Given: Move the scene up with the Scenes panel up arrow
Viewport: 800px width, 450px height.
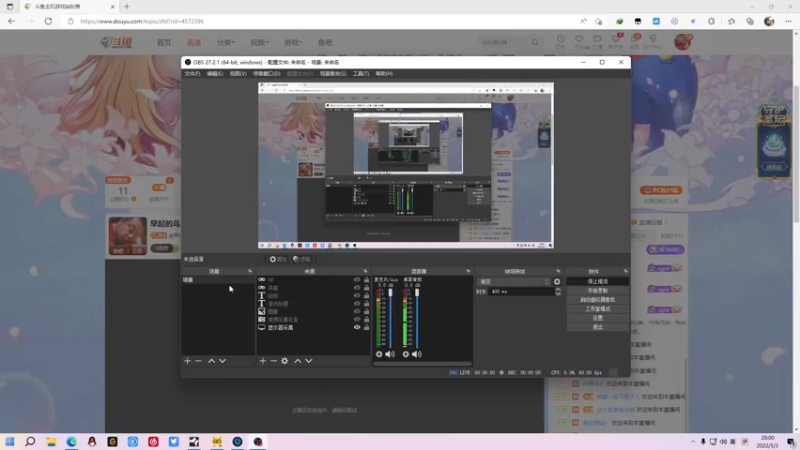Looking at the screenshot, I should (x=211, y=361).
